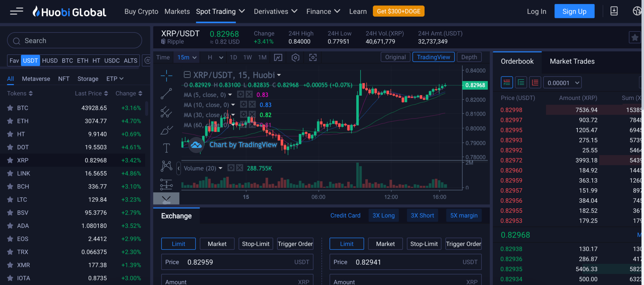Sort token list by Last Price
This screenshot has width=644, height=285.
[91, 94]
